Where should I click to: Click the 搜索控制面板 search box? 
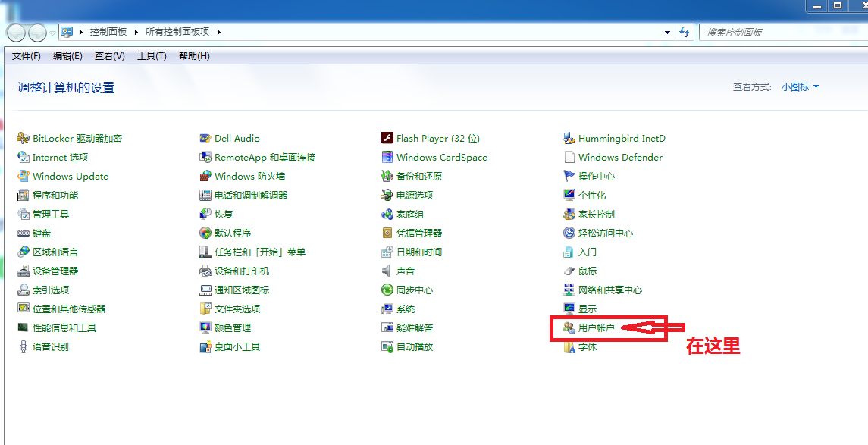click(x=783, y=32)
